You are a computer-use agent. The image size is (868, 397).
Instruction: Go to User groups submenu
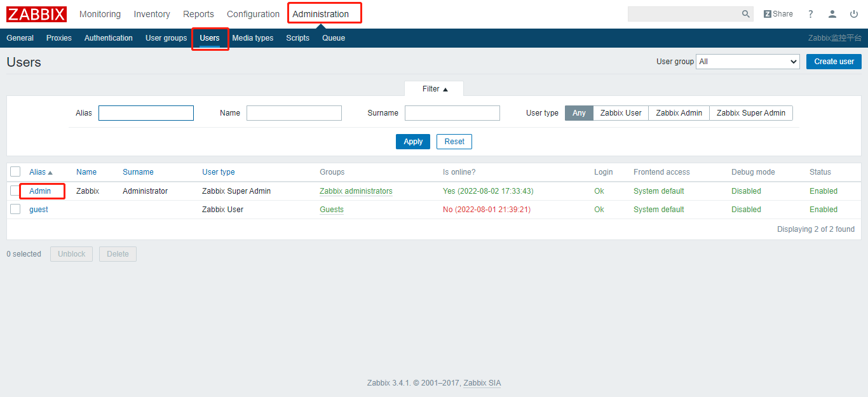[166, 38]
